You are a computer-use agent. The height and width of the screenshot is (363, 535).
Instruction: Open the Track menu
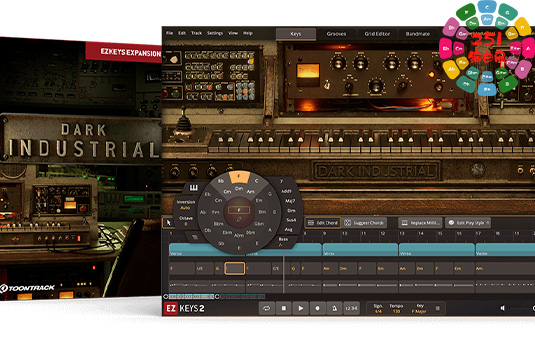coord(196,33)
